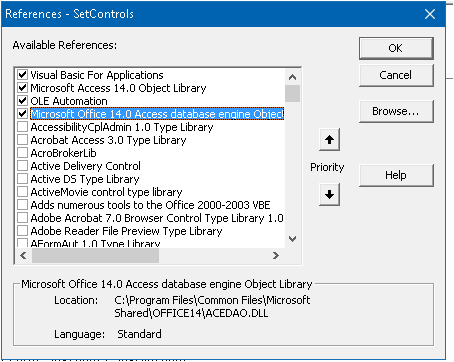Select 'Adobe Reader File Preview Type Library' text
This screenshot has height=362, width=454.
pos(126,231)
